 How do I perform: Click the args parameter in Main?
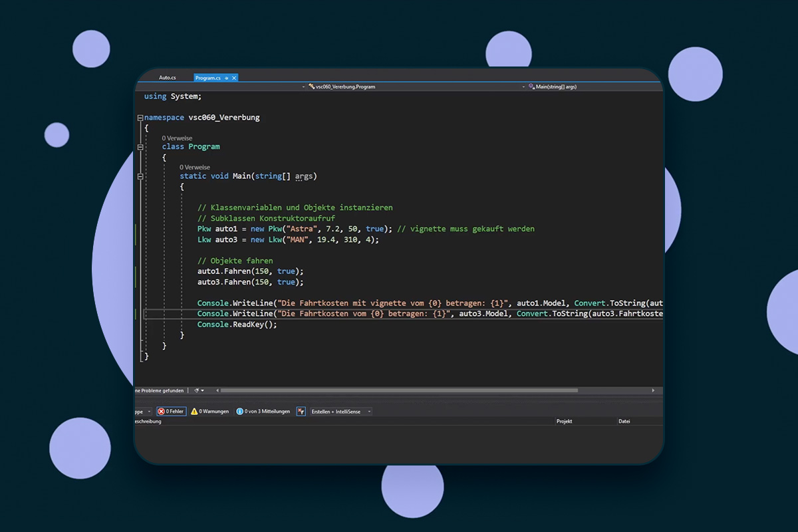coord(304,176)
